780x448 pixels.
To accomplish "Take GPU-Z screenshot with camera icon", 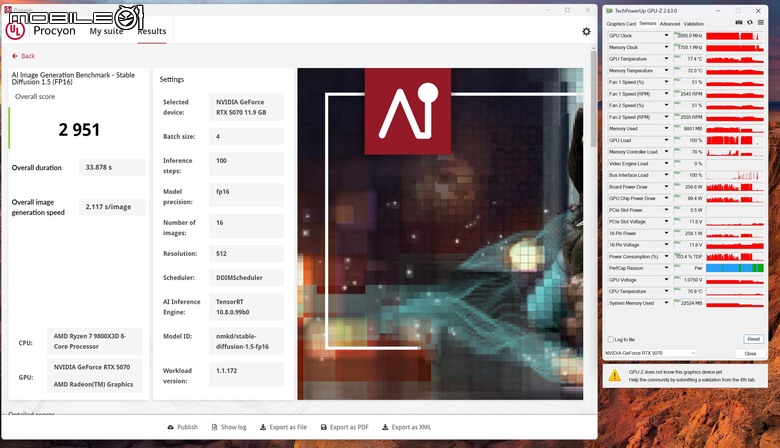I will tap(739, 23).
